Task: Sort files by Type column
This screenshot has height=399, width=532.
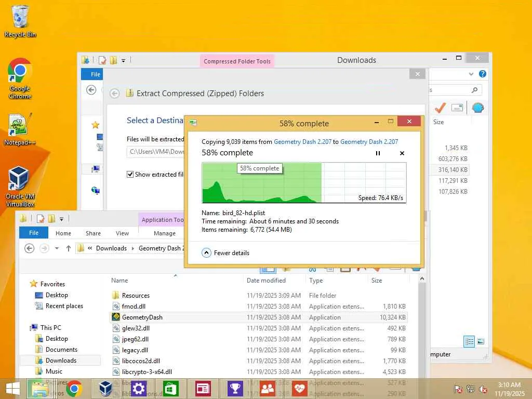Action: point(316,281)
